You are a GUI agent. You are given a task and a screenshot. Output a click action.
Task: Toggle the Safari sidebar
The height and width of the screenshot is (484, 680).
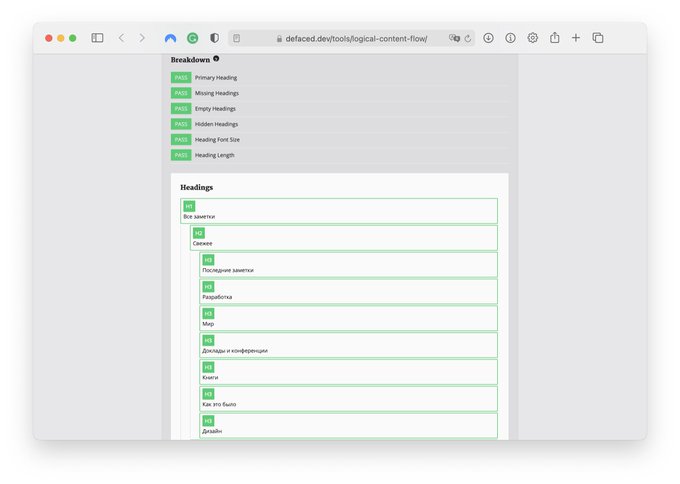(x=97, y=38)
